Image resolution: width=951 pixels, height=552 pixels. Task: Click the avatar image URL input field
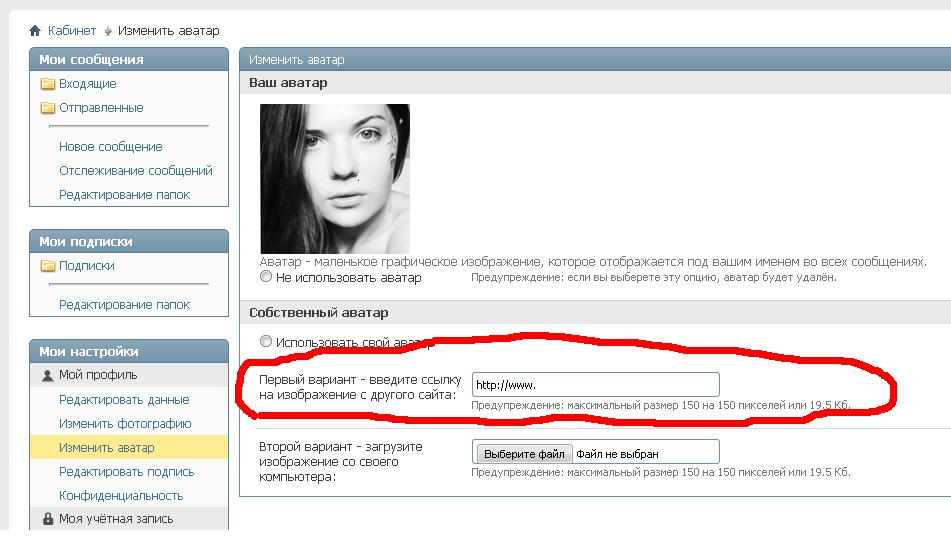click(595, 385)
